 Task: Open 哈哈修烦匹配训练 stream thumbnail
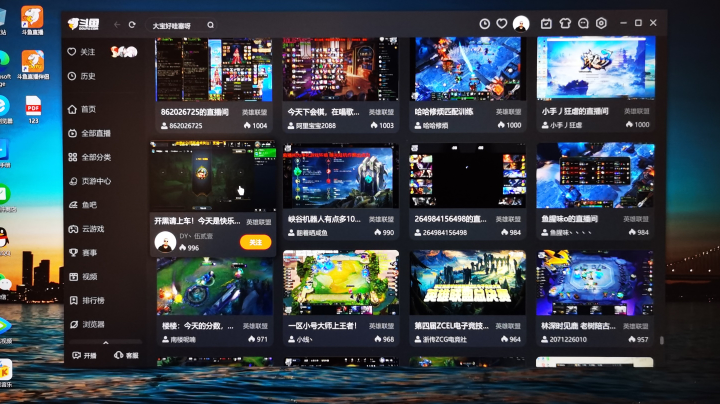[467, 69]
